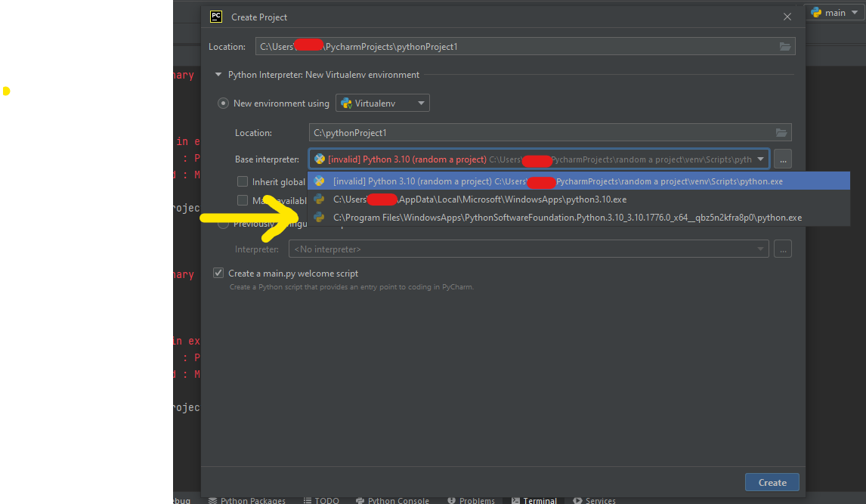866x504 pixels.
Task: Open the Virtualenv environment type dropdown
Action: point(382,104)
